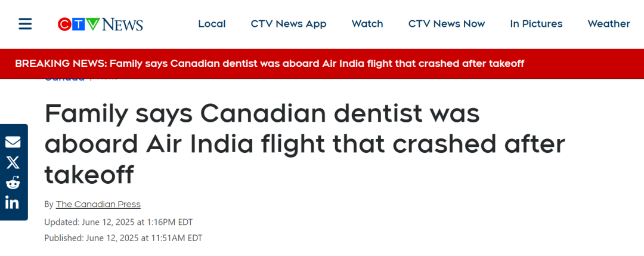This screenshot has height=256, width=644.
Task: Open CTV News Now
Action: [447, 24]
